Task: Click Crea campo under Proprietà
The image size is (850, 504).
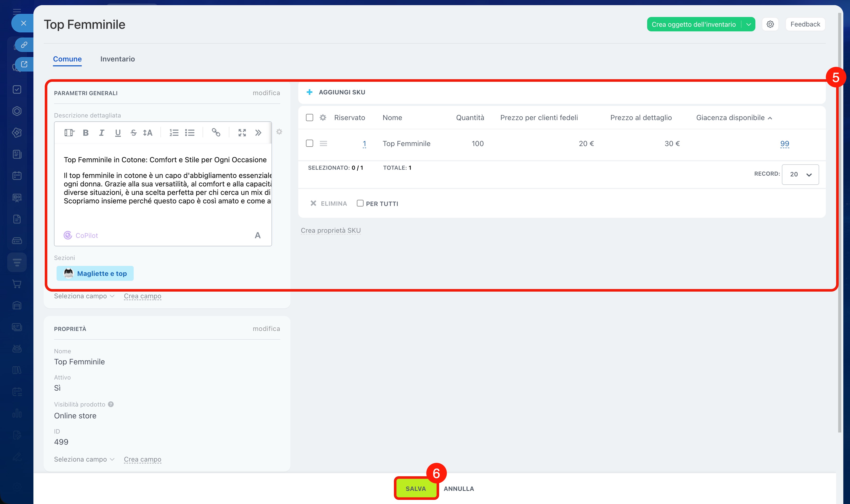Action: pos(143,459)
